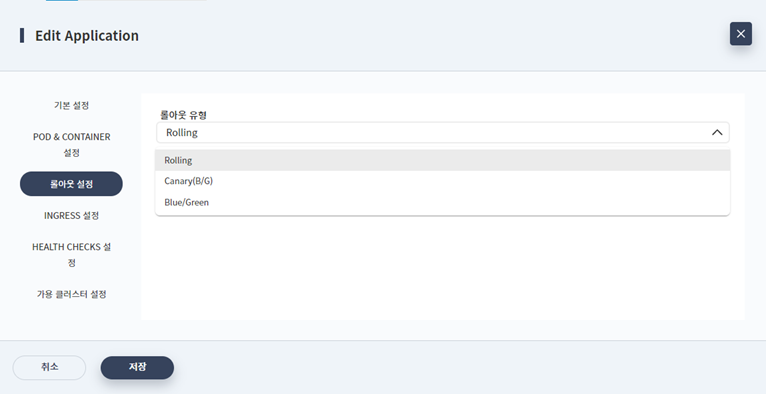
Task: Click the blue active tab indicator at top edge
Action: tap(62, 0)
